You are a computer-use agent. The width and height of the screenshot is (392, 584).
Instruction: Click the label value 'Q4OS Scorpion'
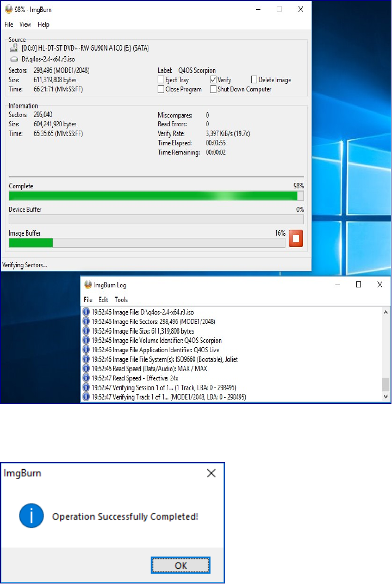click(197, 70)
